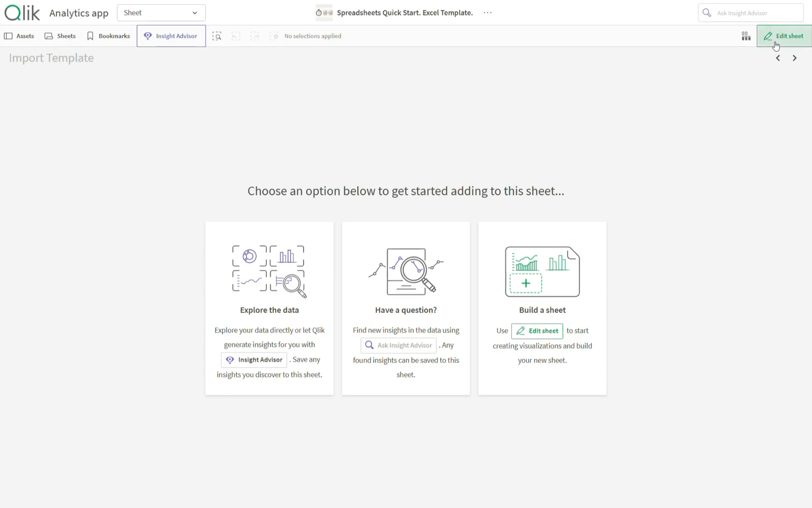
Task: Open the Sheet navigation dropdown
Action: (161, 13)
